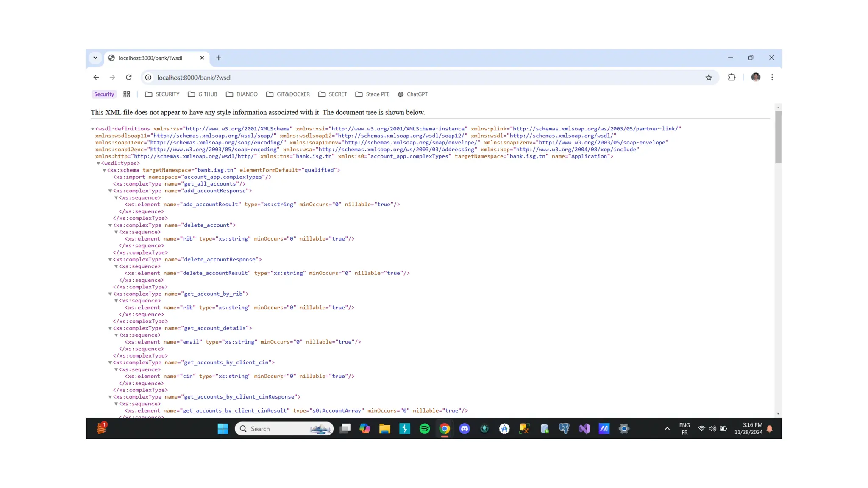The height and width of the screenshot is (488, 868).
Task: Click the ChatGPT bookmark link
Action: (412, 94)
